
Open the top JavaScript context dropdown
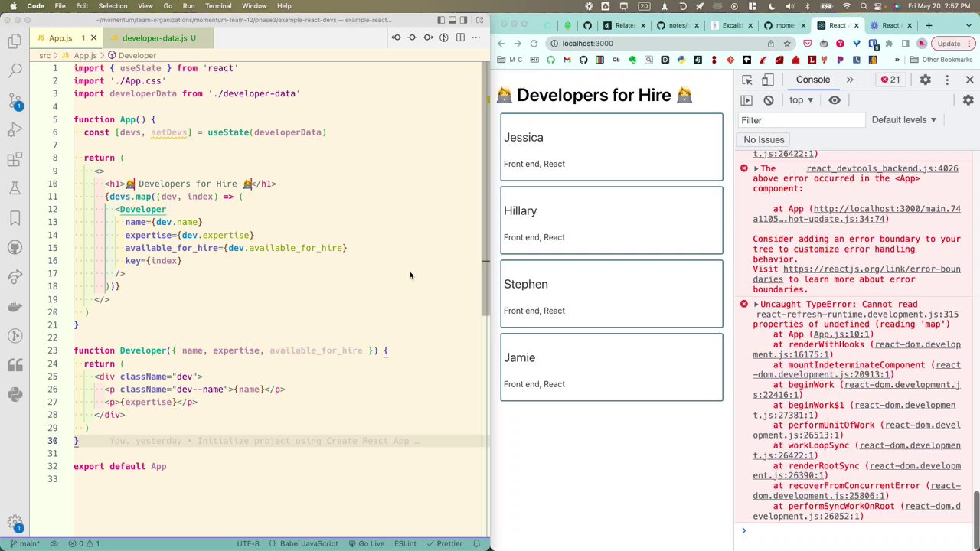tap(801, 100)
